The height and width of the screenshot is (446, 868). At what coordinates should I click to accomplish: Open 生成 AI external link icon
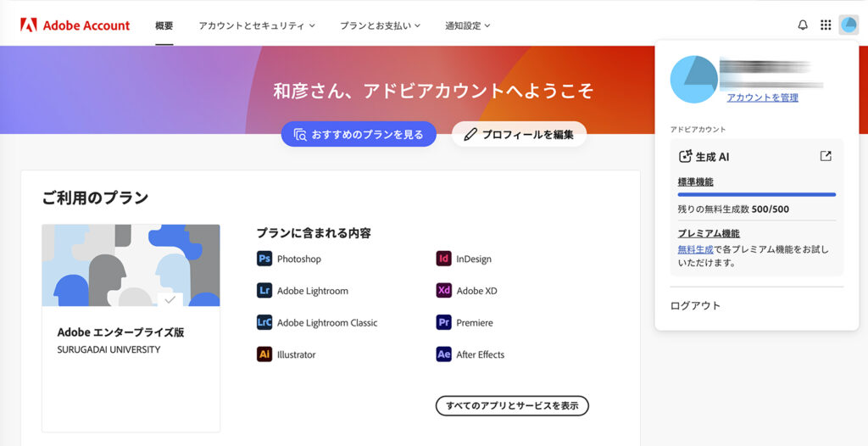pyautogui.click(x=826, y=156)
